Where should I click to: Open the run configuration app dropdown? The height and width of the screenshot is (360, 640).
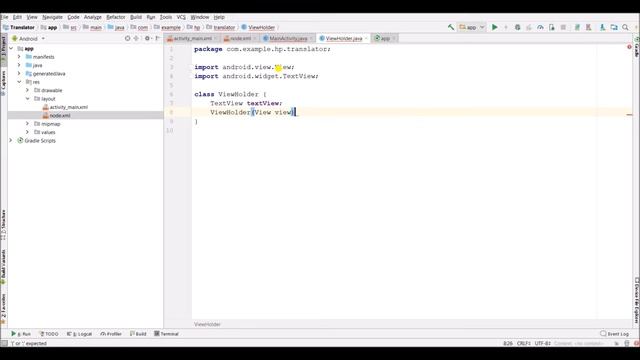472,27
